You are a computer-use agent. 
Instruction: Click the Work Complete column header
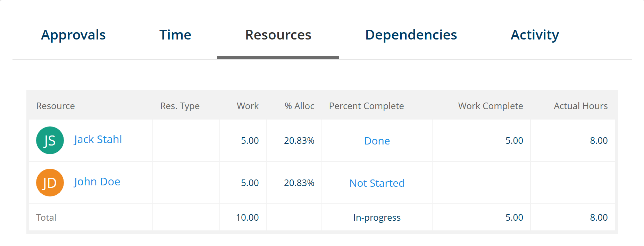tap(490, 106)
